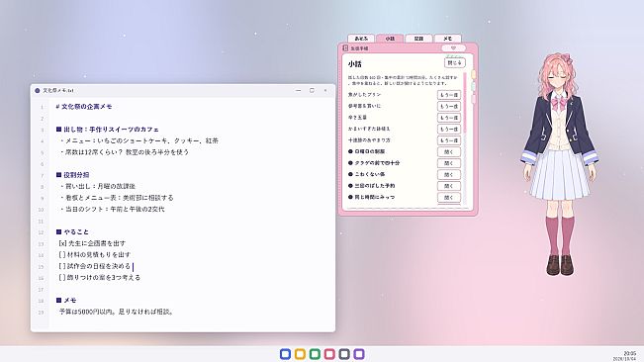
Task: Click the green bookmark tab on the notebook edge
Action: pos(473,87)
